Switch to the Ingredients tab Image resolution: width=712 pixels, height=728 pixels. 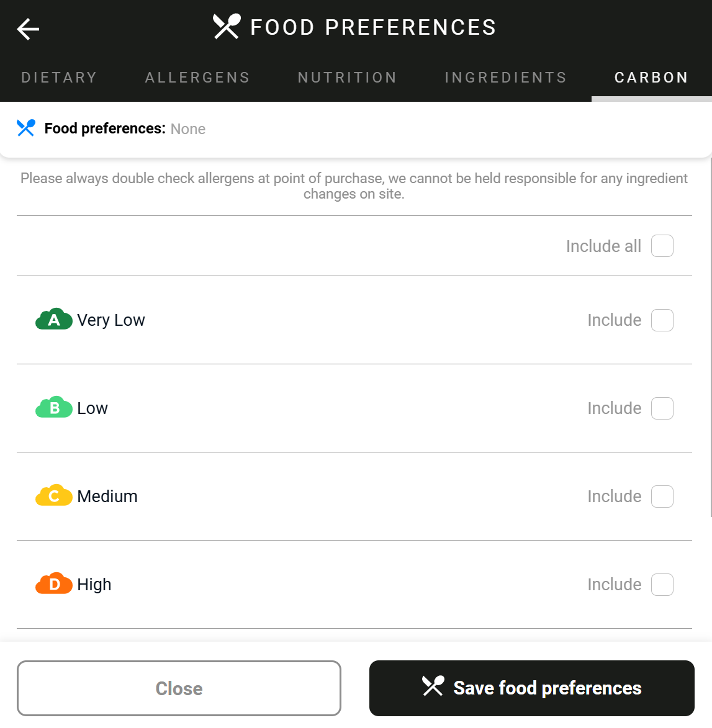pos(505,77)
